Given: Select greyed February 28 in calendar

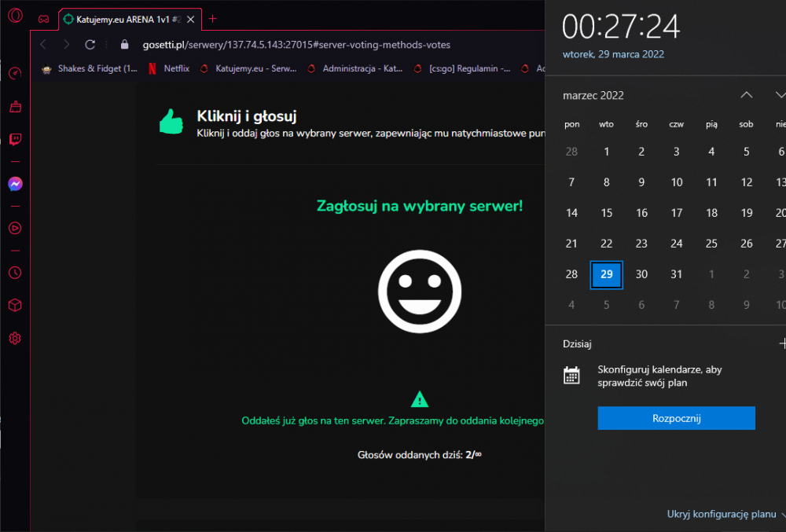Looking at the screenshot, I should [x=571, y=152].
